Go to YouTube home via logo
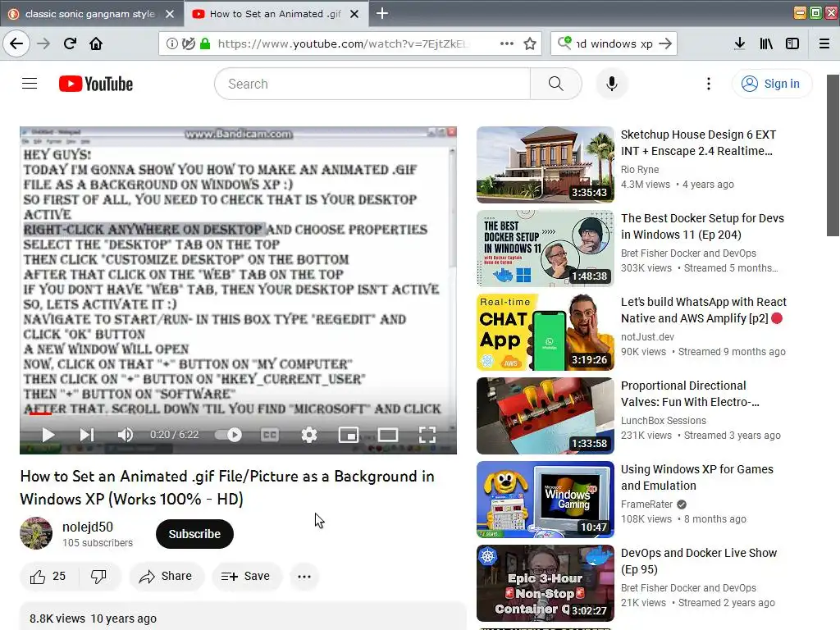The height and width of the screenshot is (630, 840). pos(96,84)
